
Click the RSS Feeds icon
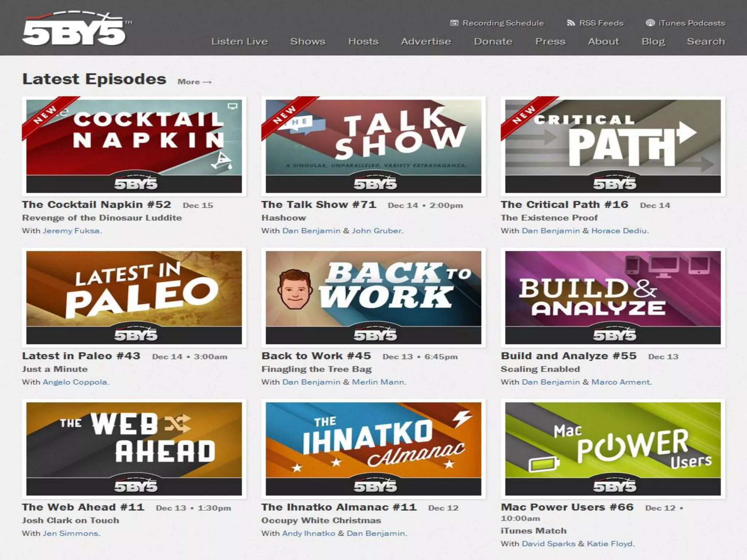tap(570, 23)
